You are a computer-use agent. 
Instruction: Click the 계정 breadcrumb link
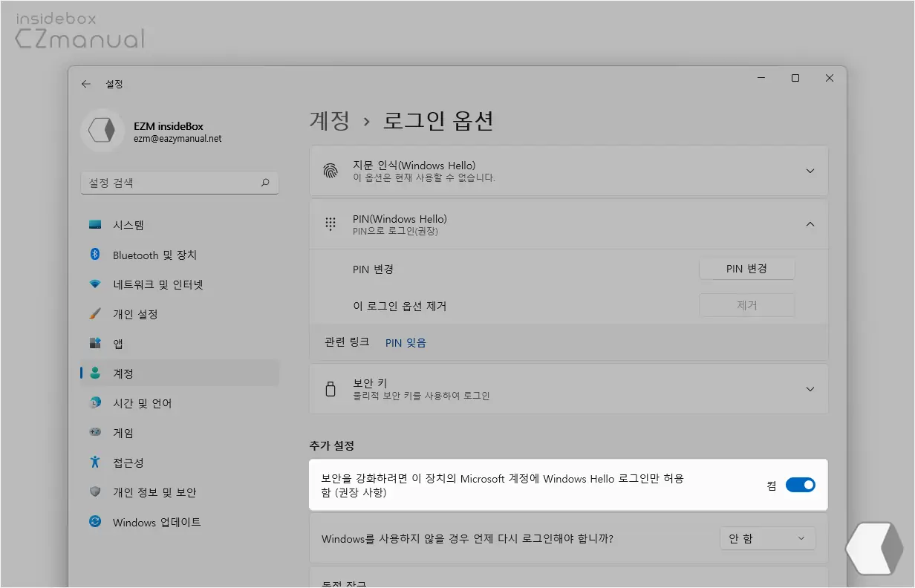click(x=329, y=120)
